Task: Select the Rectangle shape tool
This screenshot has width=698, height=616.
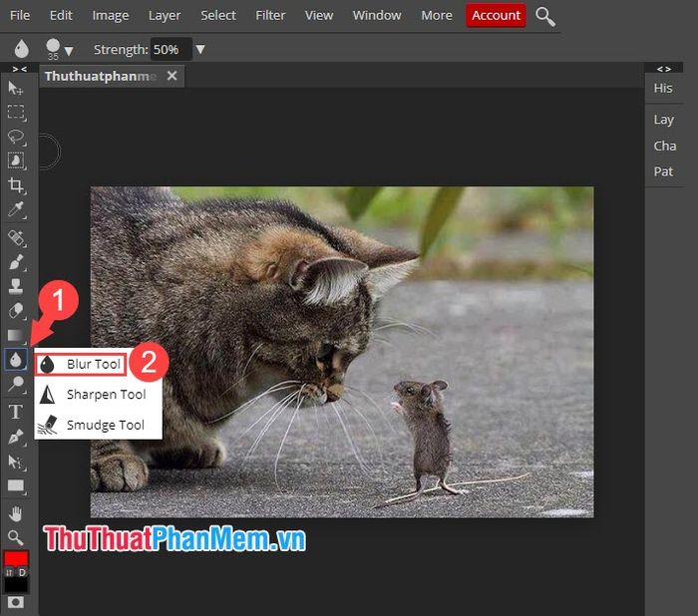Action: 16,486
